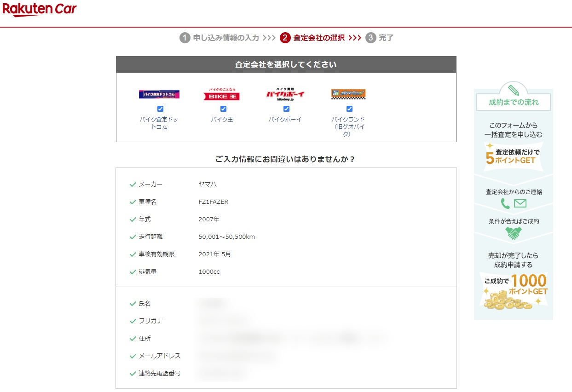Click the 車検有効期限 field label
Viewport: 572px width, 392px height.
(157, 254)
